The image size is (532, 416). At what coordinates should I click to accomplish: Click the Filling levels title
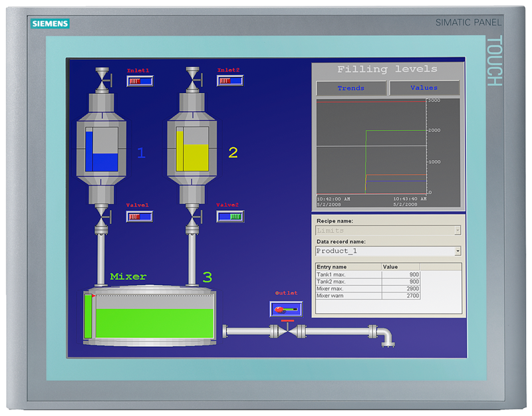pos(387,69)
